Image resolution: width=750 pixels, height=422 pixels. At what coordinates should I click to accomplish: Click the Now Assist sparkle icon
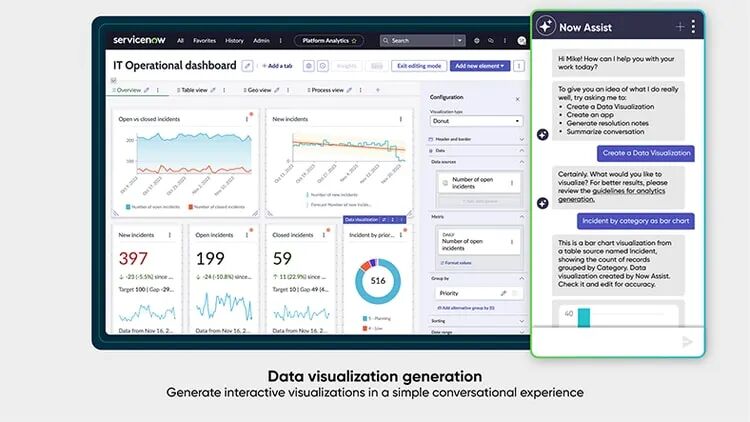pyautogui.click(x=546, y=27)
